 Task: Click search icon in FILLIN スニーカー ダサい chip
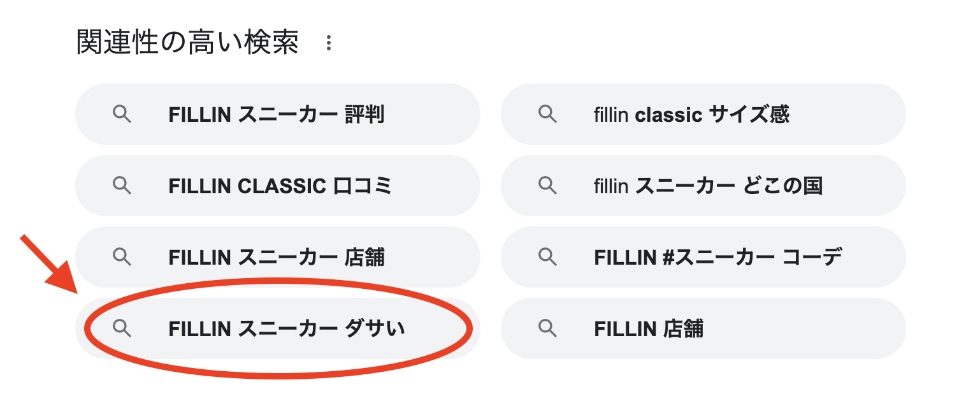click(x=122, y=328)
